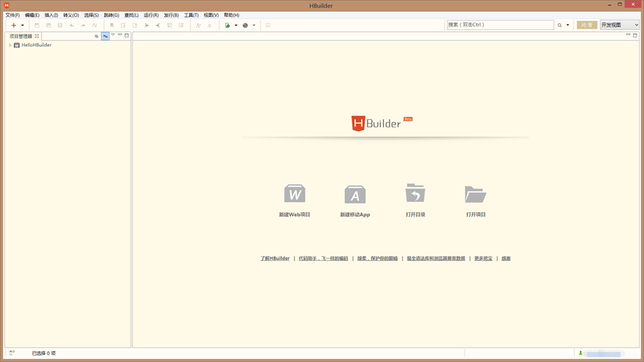Close the 项目管理器 tab with its X
The image size is (644, 362).
(x=37, y=36)
